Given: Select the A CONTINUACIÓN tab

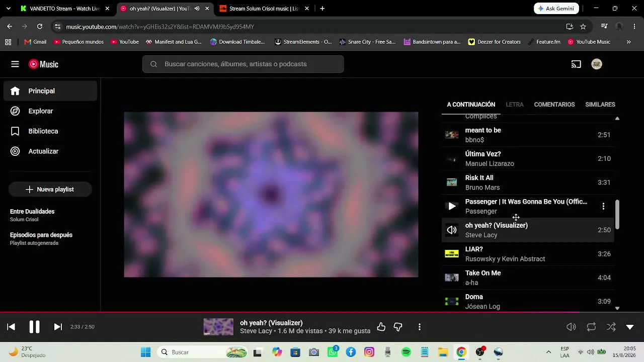Looking at the screenshot, I should 471,105.
